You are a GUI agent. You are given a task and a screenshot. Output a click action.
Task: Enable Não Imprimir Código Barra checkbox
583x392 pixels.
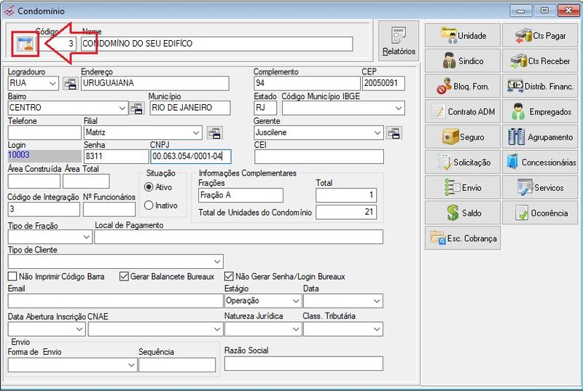[x=12, y=277]
